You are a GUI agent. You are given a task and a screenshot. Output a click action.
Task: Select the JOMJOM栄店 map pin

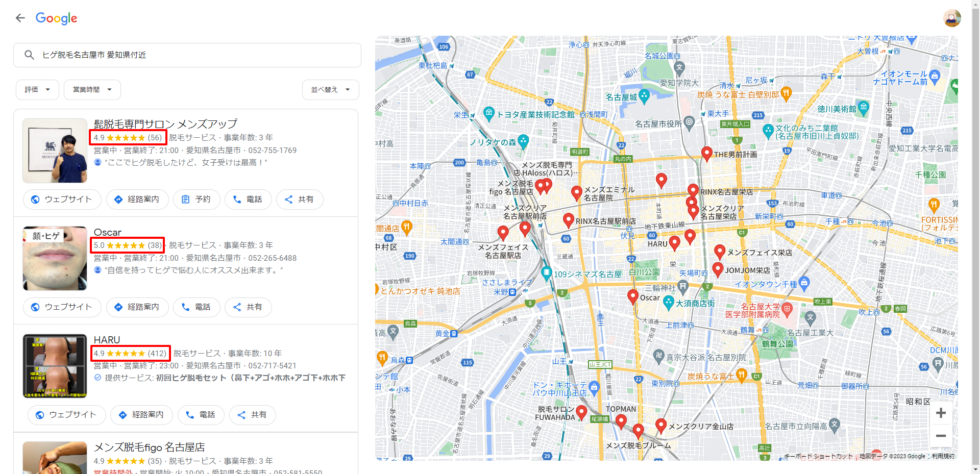(x=718, y=269)
